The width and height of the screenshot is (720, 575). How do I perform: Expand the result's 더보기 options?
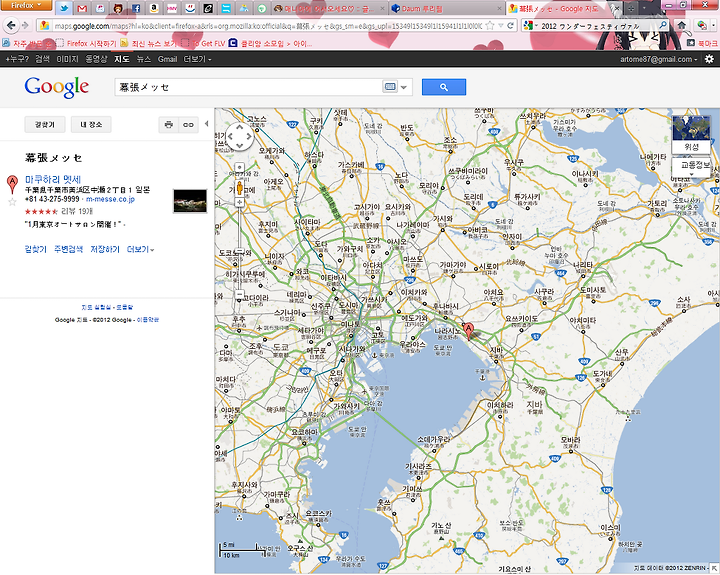coord(141,249)
